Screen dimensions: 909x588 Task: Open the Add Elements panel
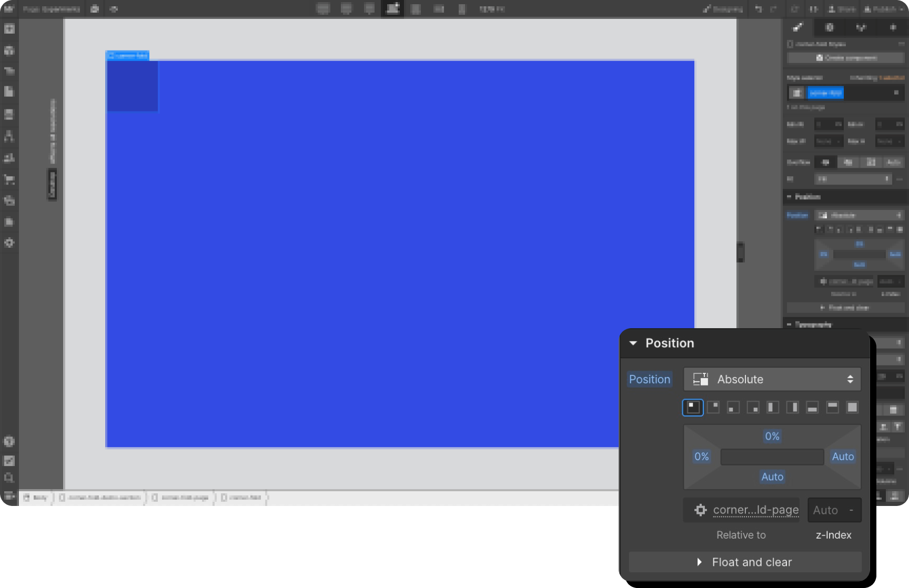point(9,29)
